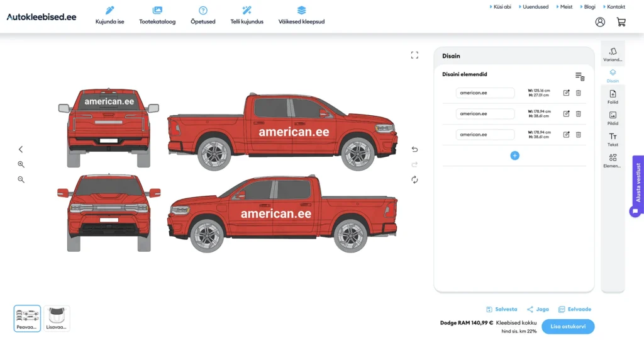Open the Disain sidebar tab
The height and width of the screenshot is (340, 644).
pyautogui.click(x=613, y=76)
